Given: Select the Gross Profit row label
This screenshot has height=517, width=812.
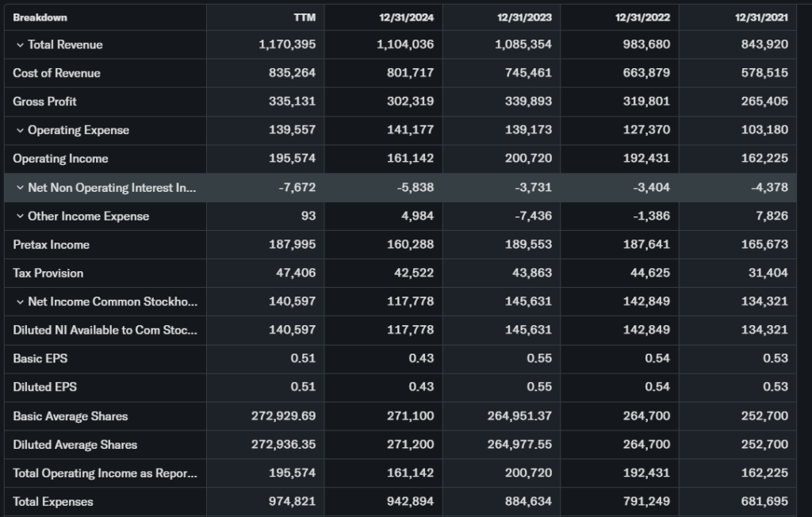Looking at the screenshot, I should [x=44, y=101].
